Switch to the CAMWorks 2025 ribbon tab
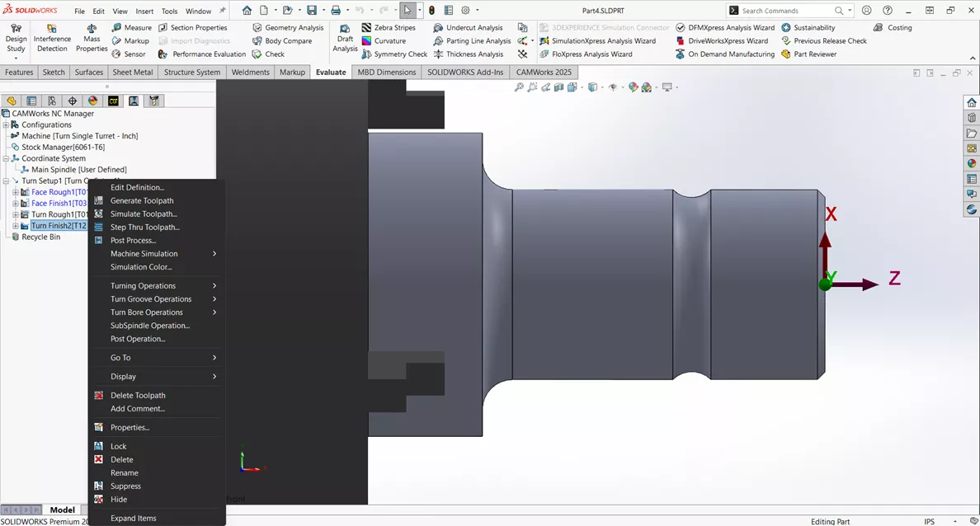Viewport: 980px width, 526px height. point(543,72)
